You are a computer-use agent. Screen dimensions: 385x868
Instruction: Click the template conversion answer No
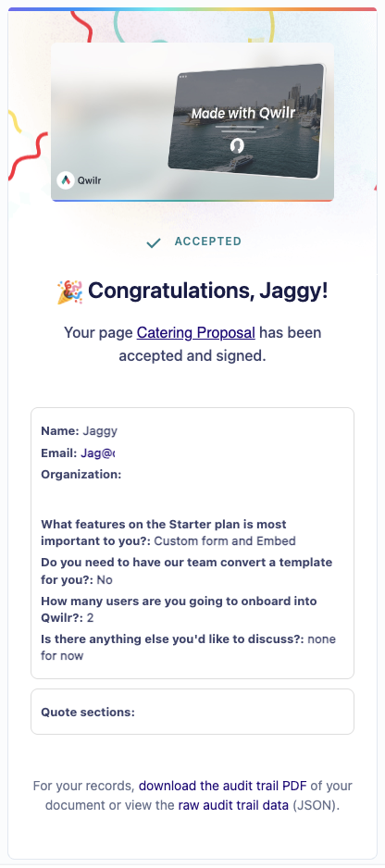point(105,579)
